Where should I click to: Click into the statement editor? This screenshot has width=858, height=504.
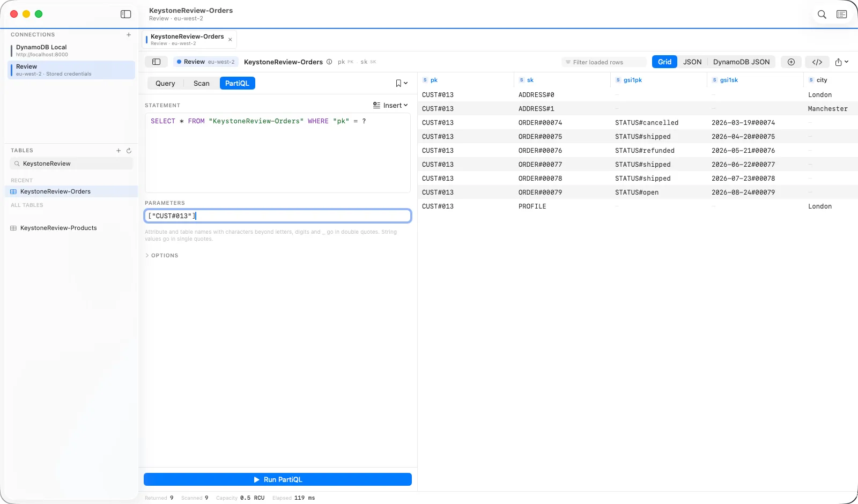(278, 153)
